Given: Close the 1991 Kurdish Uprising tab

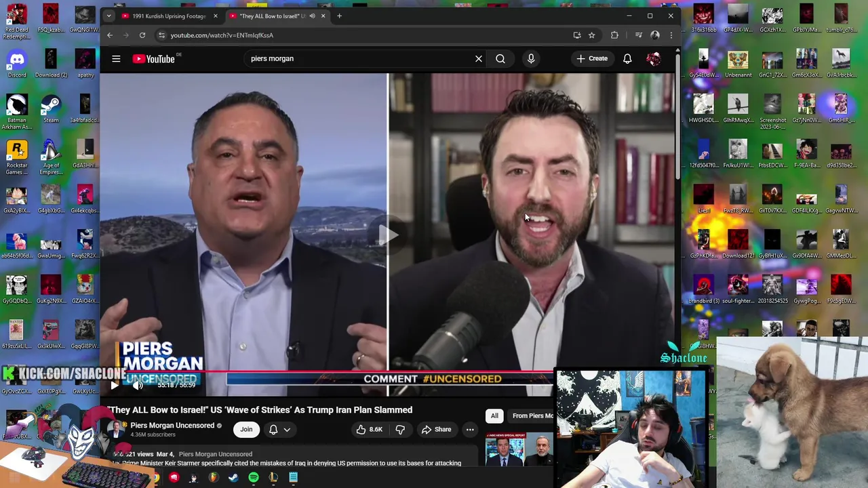Looking at the screenshot, I should click(x=216, y=16).
